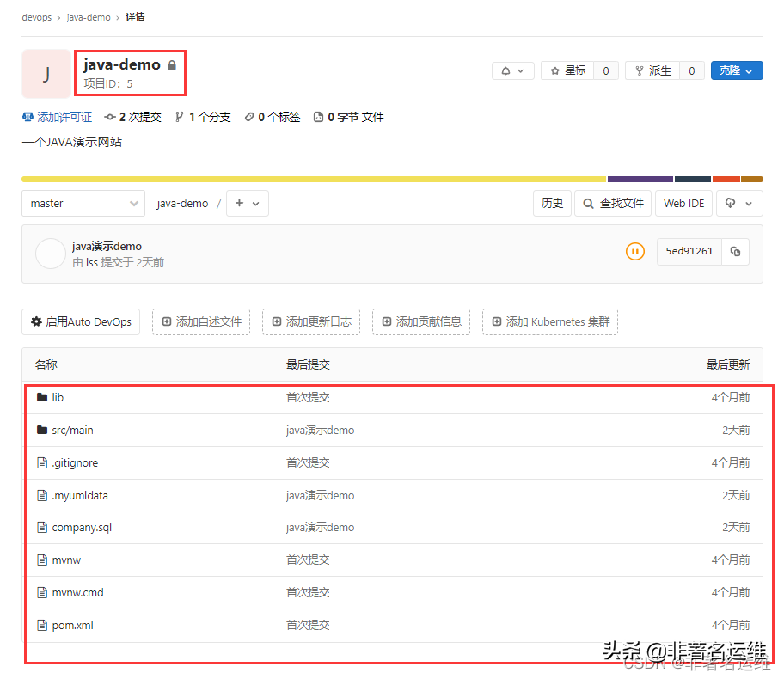Open the master branch selector
Image resolution: width=784 pixels, height=679 pixels.
(x=83, y=203)
